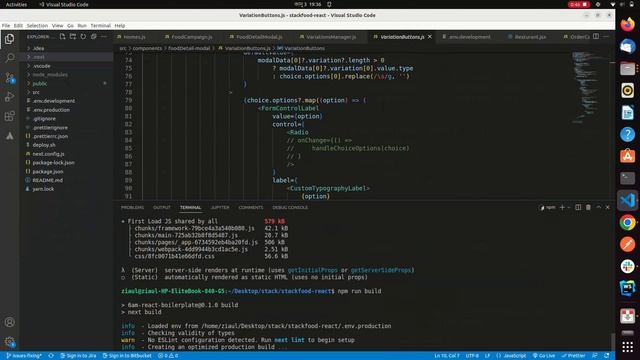
Task: Click the UTF-8 encoding indicator
Action: [472, 356]
